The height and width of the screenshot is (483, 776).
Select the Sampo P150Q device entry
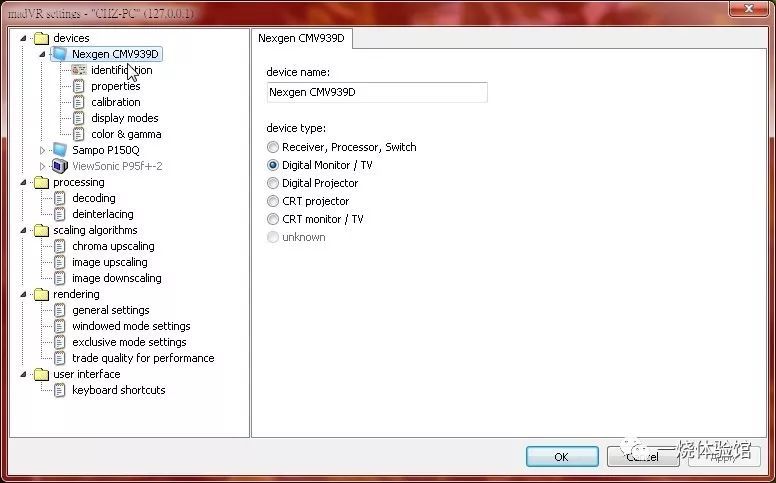click(x=106, y=150)
